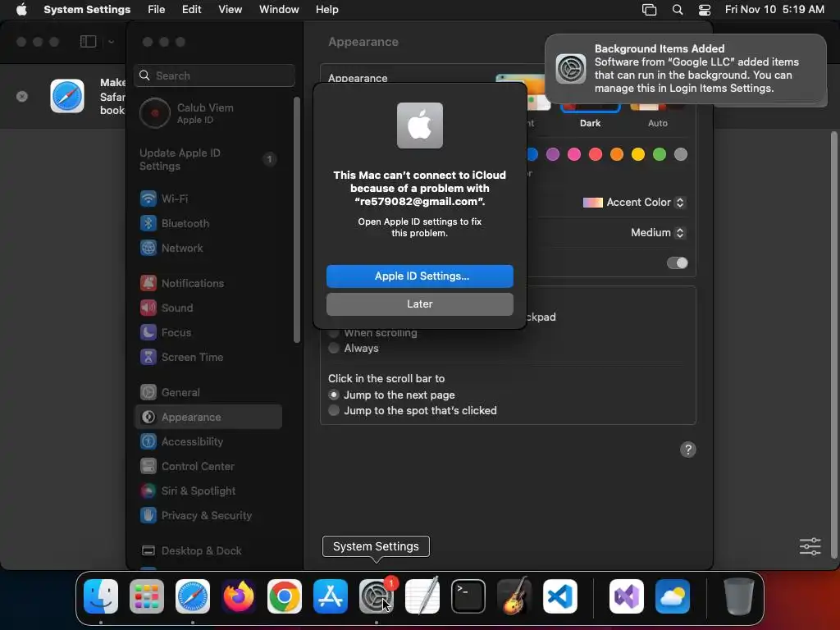Click Later in the iCloud dialog

tap(420, 304)
